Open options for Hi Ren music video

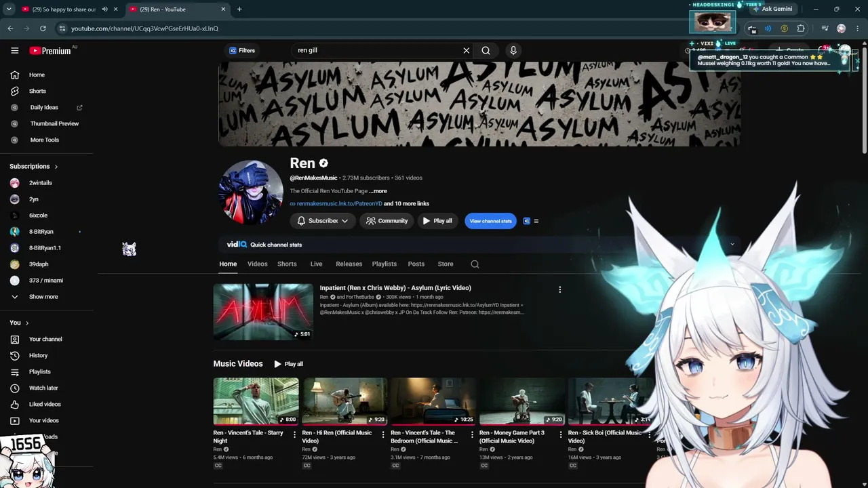pos(383,434)
